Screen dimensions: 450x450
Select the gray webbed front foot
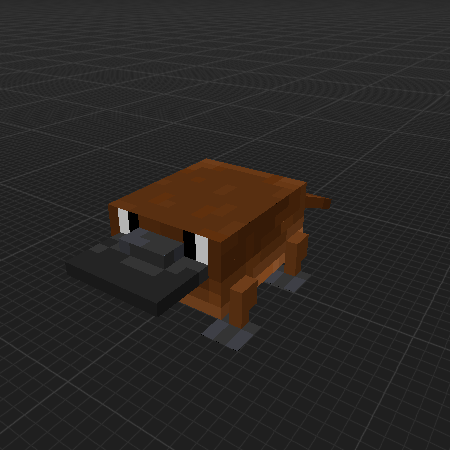point(231,335)
